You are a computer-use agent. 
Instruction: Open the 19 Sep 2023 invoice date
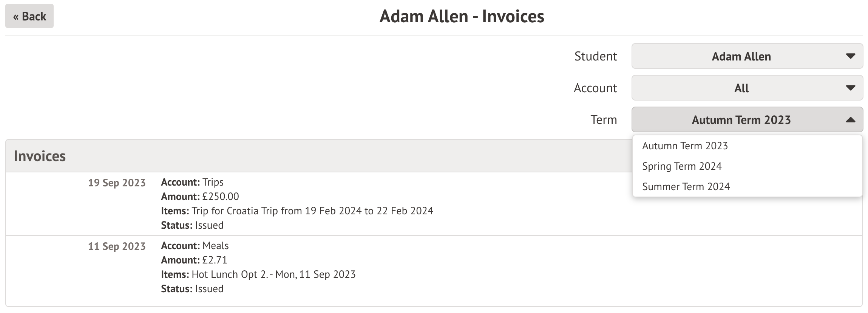(x=117, y=183)
